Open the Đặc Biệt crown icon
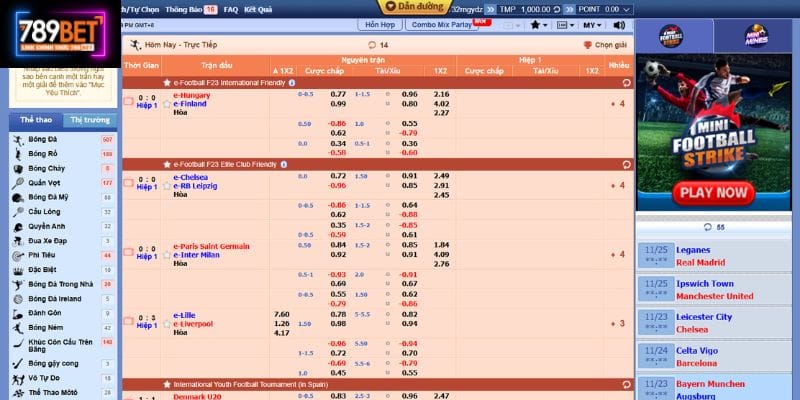The image size is (800, 400). (18, 270)
